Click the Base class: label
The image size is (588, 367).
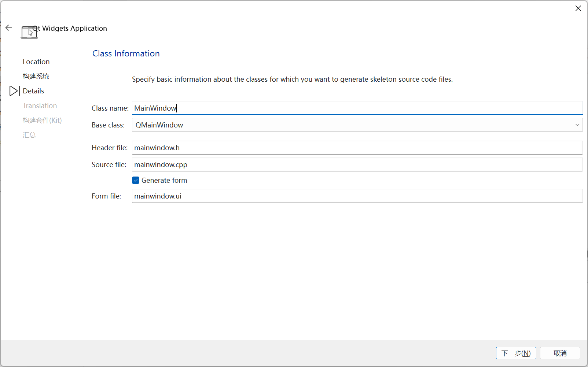click(108, 125)
